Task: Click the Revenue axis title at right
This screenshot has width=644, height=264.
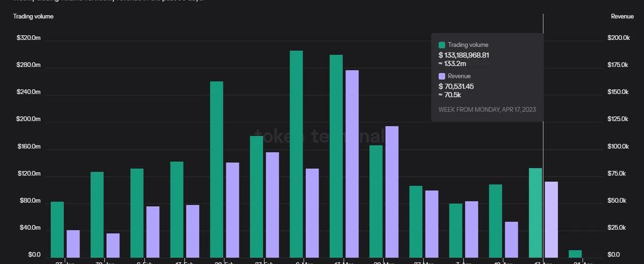Action: tap(622, 17)
